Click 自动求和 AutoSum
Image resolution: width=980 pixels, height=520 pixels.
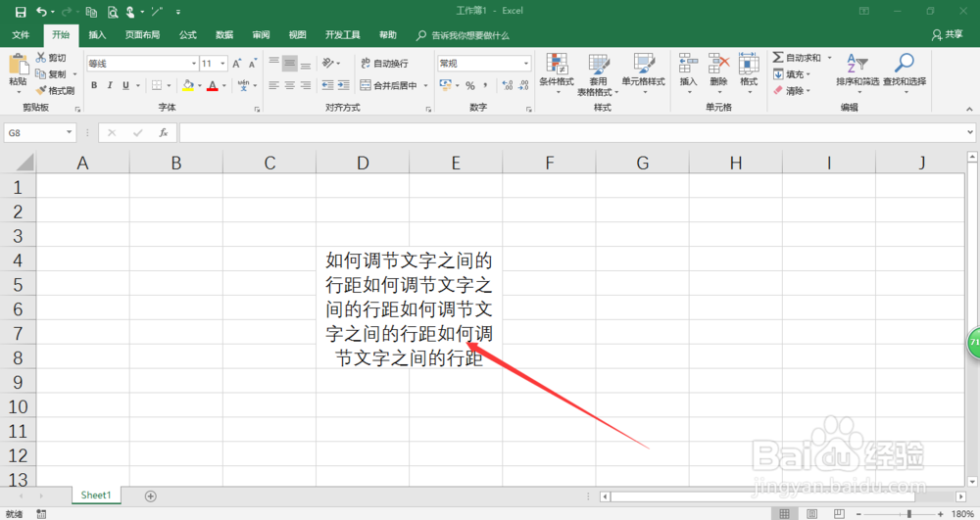pyautogui.click(x=797, y=58)
